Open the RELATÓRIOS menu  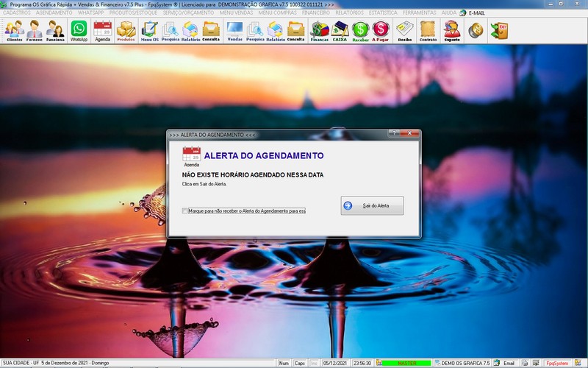pos(349,13)
